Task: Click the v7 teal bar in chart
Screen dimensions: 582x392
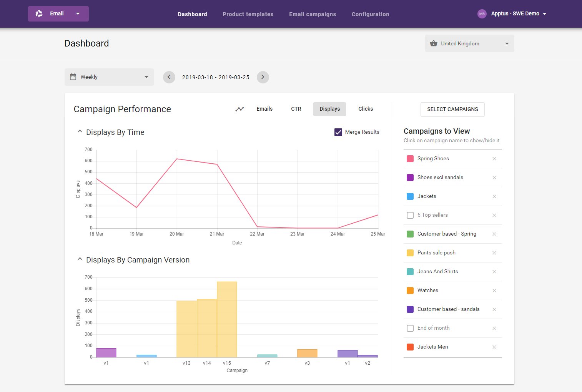Action: 267,356
